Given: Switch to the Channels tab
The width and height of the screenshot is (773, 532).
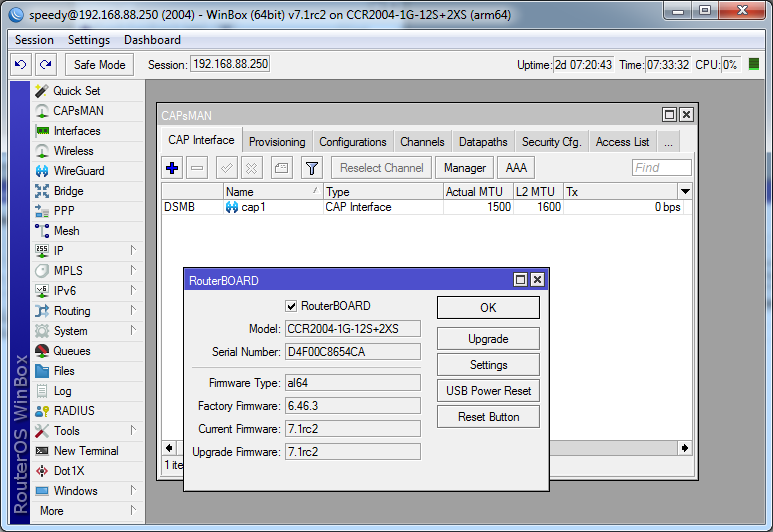Looking at the screenshot, I should [422, 142].
